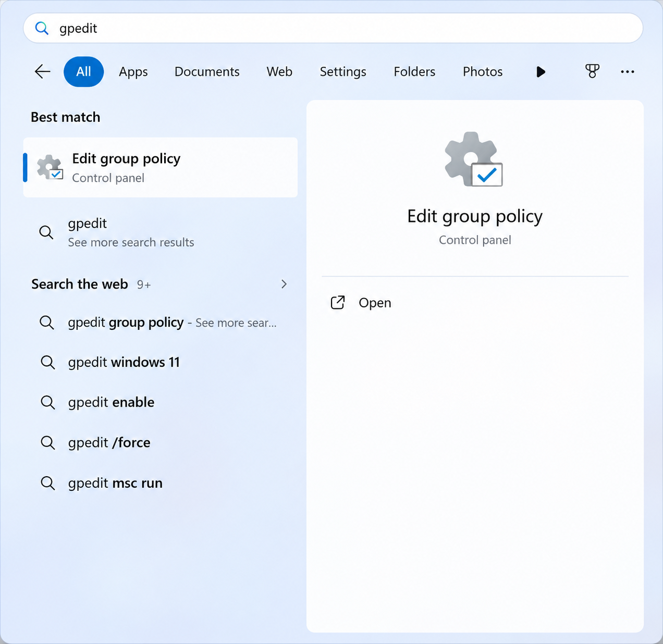Click the Open external-link icon
This screenshot has width=663, height=644.
click(x=338, y=302)
